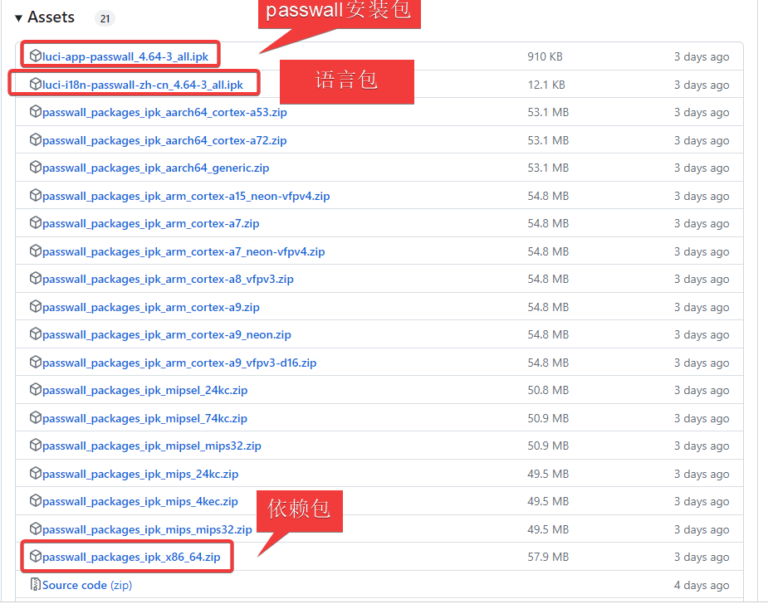Click package icon next to x86_64.zip
This screenshot has width=768, height=604.
click(x=36, y=557)
